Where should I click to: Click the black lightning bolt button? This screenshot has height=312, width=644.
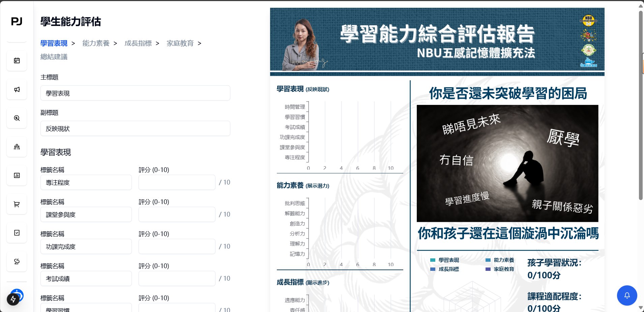point(13,299)
